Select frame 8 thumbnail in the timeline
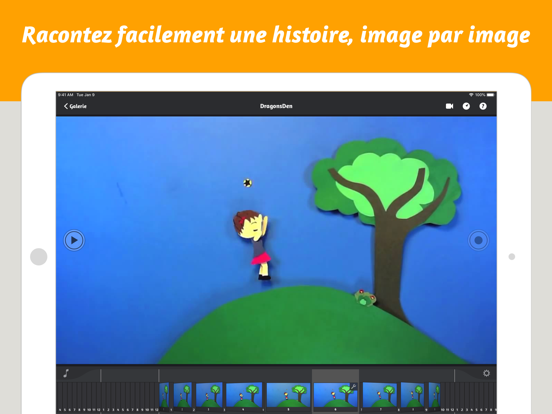 click(x=412, y=395)
